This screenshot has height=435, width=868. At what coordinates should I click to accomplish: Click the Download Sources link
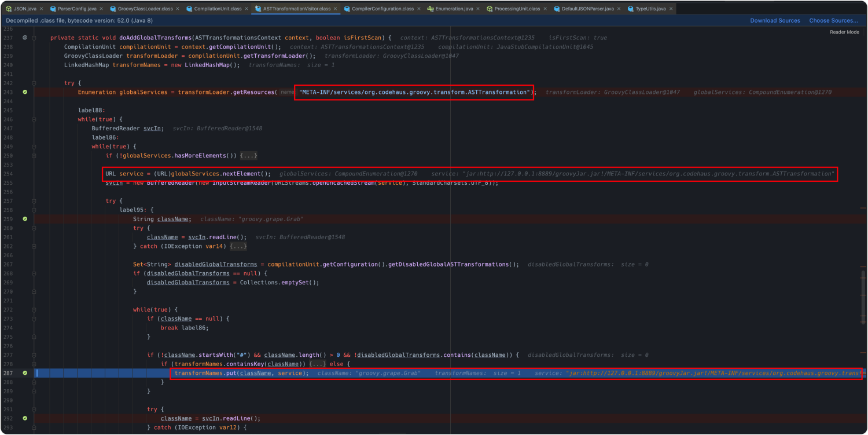click(775, 20)
